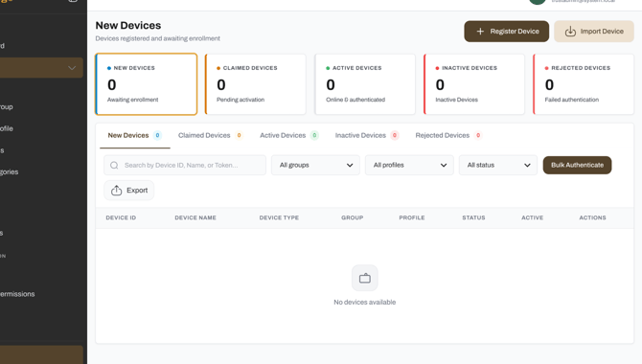The width and height of the screenshot is (642, 364).
Task: Click the STATUS column header
Action: [473, 217]
